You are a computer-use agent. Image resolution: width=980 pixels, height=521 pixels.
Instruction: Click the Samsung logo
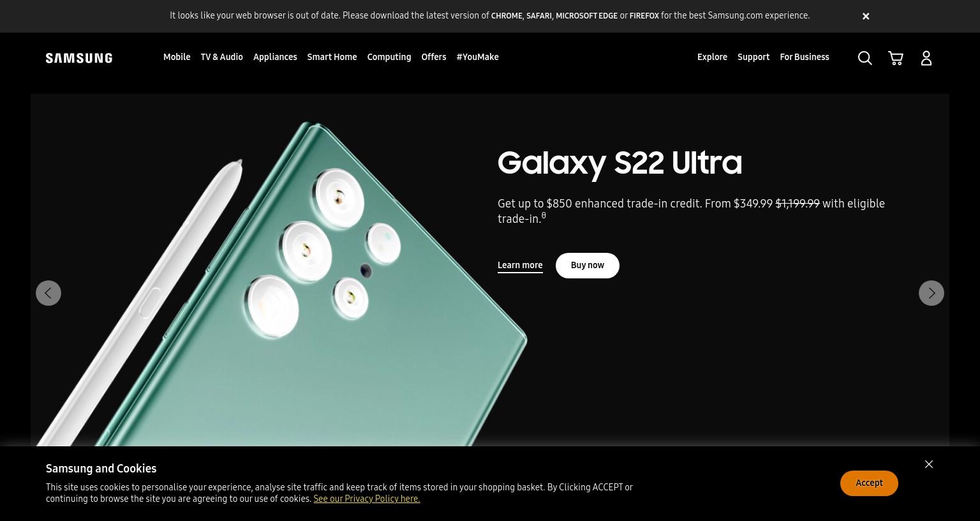79,58
